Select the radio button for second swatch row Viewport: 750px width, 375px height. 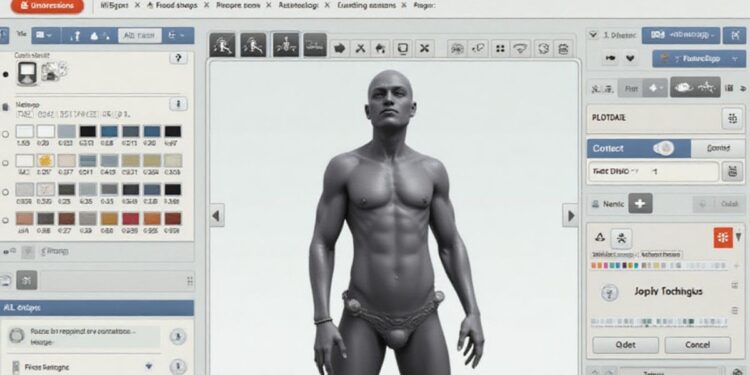[x=6, y=163]
